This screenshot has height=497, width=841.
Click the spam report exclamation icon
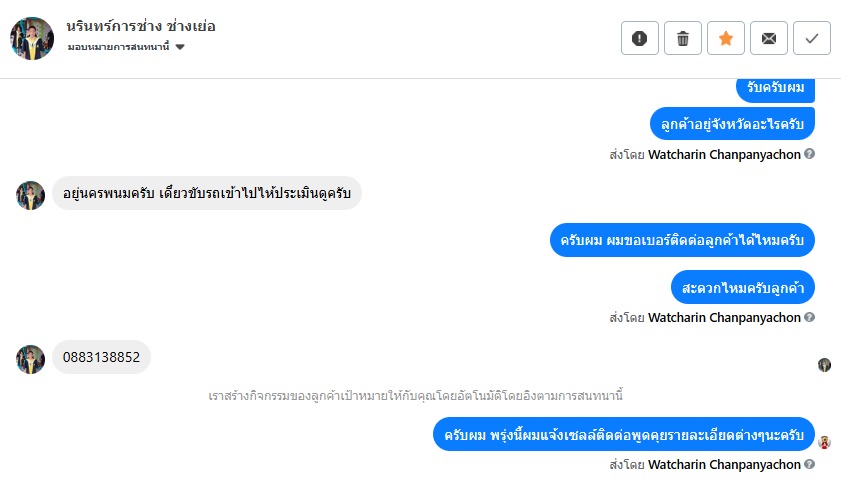(640, 38)
